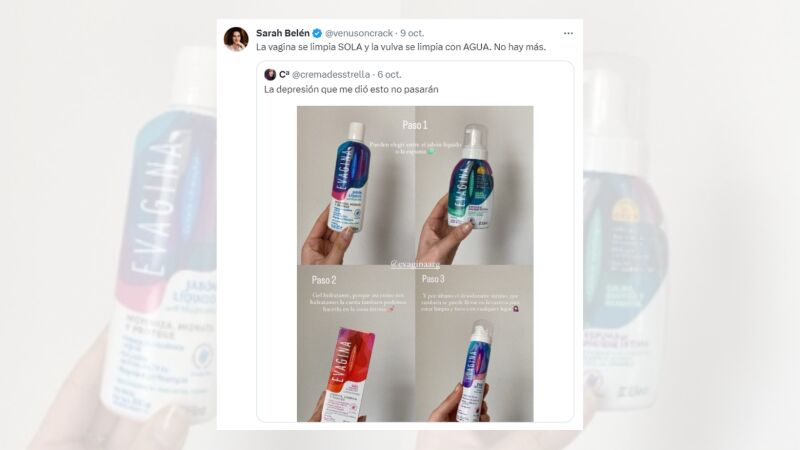Click the Paso 1 label in the image
Image resolution: width=800 pixels, height=450 pixels.
pyautogui.click(x=415, y=125)
